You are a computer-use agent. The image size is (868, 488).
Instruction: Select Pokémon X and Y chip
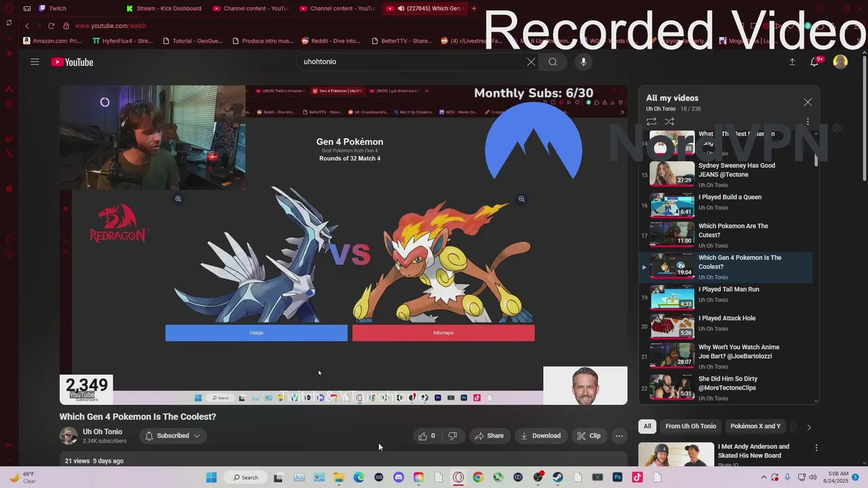point(755,426)
